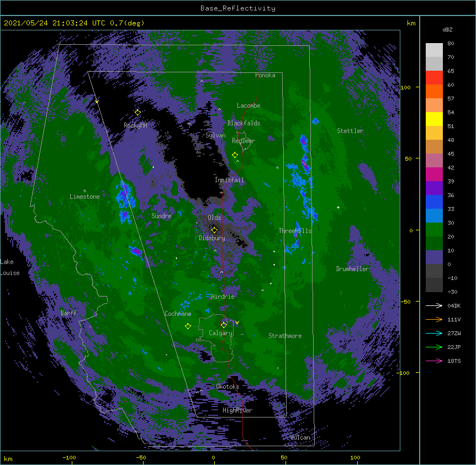Image resolution: width=476 pixels, height=465 pixels.
Task: Click the white 04DK arrow in legend
Action: tap(434, 305)
